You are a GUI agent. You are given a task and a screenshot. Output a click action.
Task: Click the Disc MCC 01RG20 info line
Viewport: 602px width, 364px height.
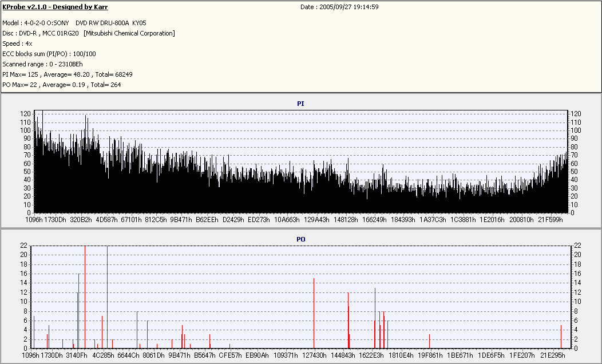pyautogui.click(x=89, y=33)
